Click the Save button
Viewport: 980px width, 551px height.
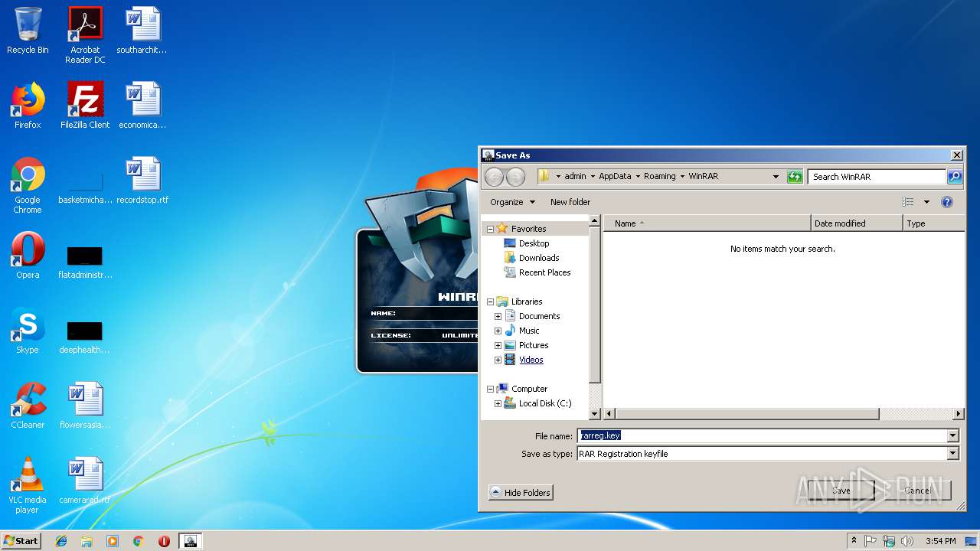pos(841,491)
